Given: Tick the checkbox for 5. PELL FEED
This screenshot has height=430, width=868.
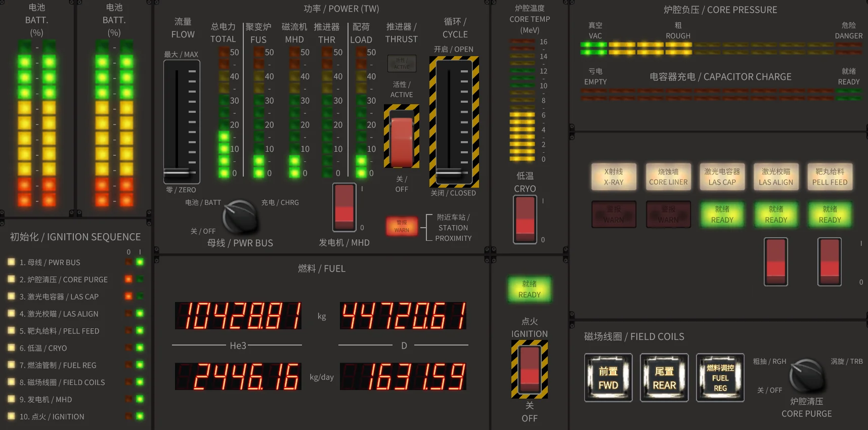Looking at the screenshot, I should [11, 331].
